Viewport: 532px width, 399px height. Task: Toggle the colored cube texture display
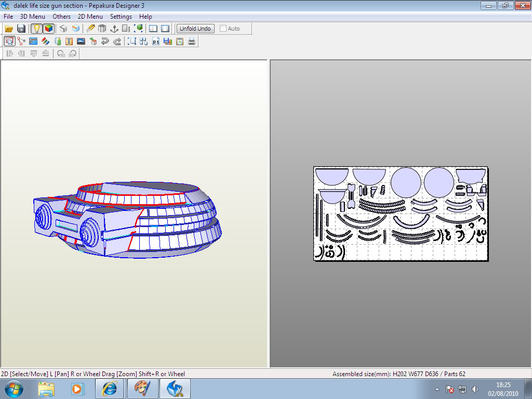coord(48,29)
